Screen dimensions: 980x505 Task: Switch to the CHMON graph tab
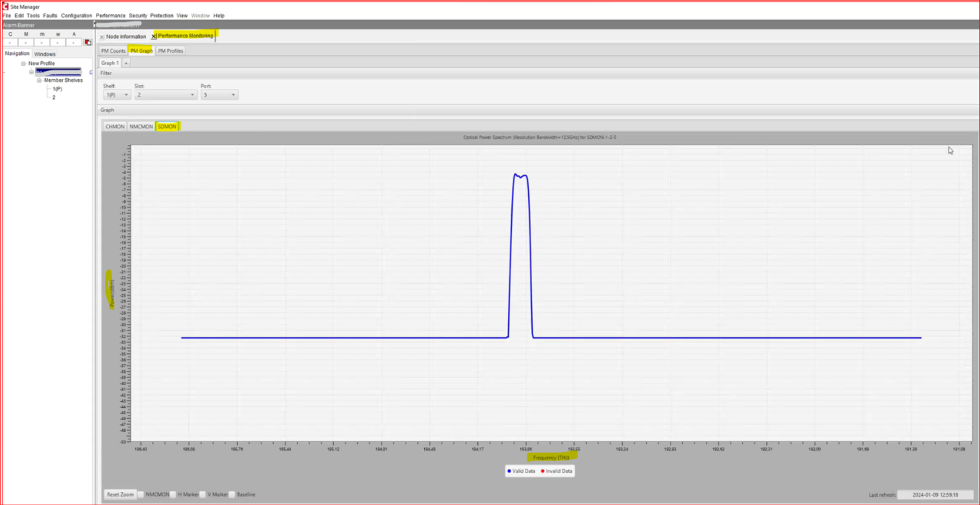click(115, 127)
